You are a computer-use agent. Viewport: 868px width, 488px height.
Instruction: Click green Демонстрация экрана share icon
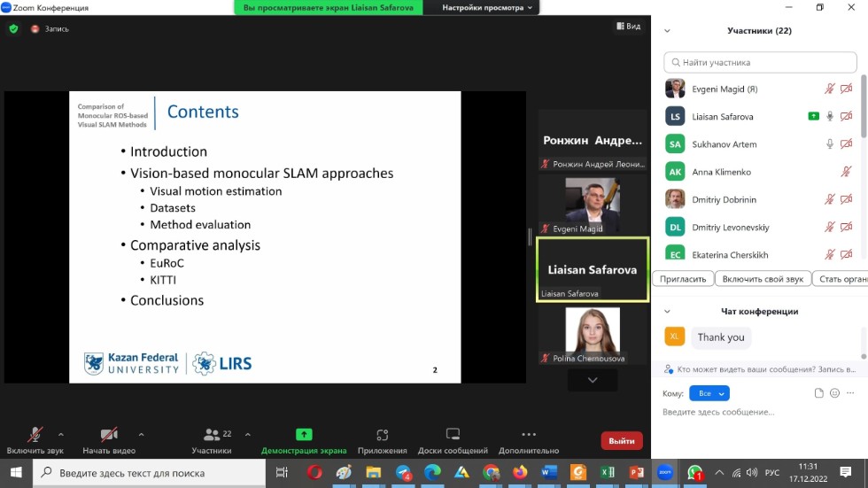click(304, 435)
